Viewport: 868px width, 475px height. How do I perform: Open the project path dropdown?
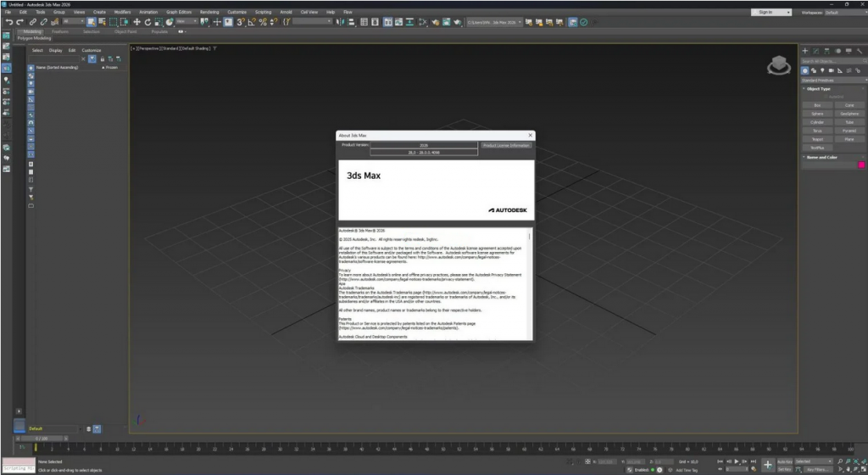pos(494,22)
